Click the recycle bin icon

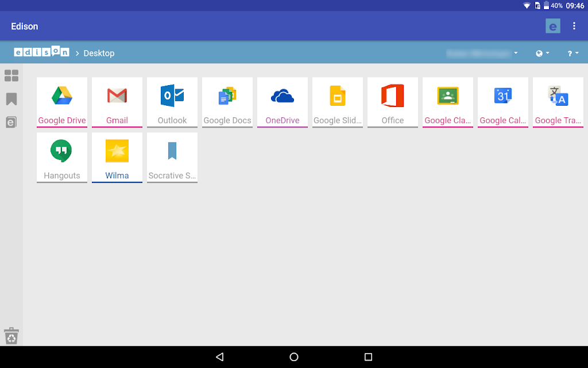pyautogui.click(x=11, y=336)
